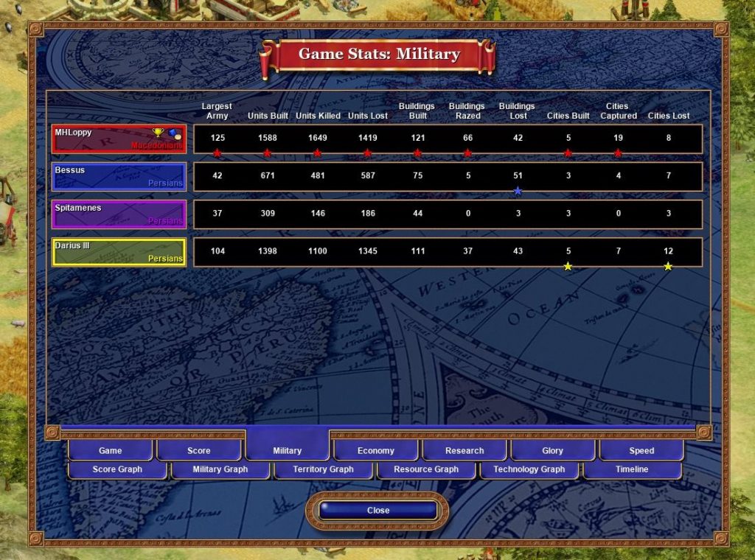755x560 pixels.
Task: Click red star under Units Killed 1649
Action: pos(317,153)
